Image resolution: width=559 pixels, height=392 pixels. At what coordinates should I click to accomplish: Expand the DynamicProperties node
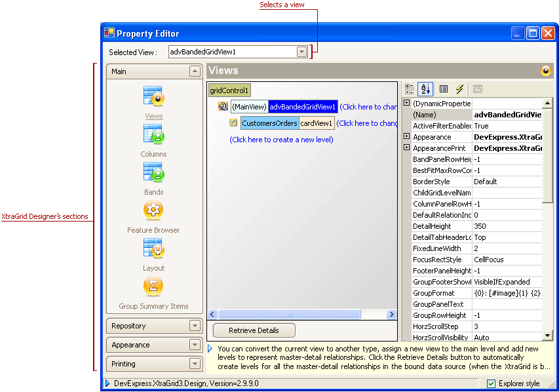[x=406, y=103]
